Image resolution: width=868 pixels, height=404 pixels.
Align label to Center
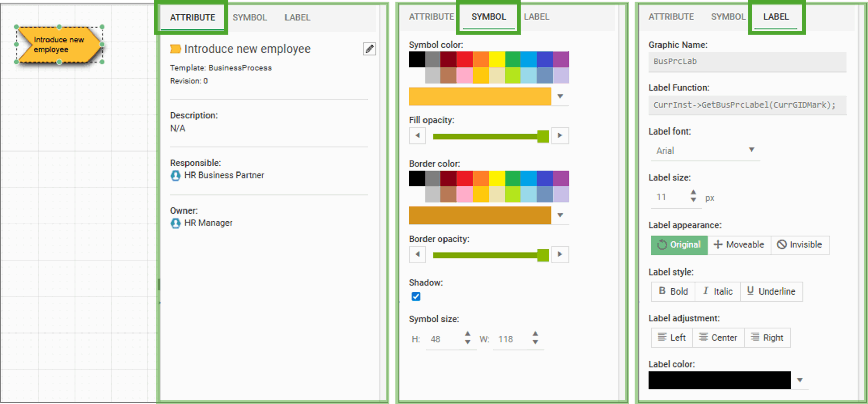(718, 338)
